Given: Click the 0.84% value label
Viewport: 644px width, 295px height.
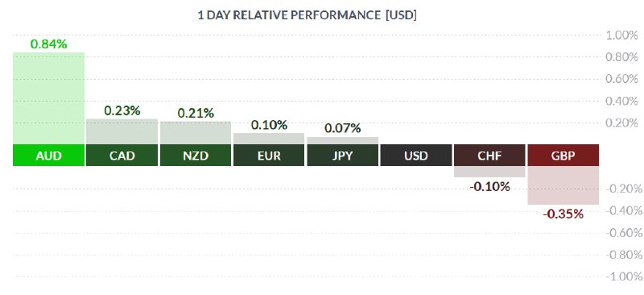Looking at the screenshot, I should pos(48,44).
